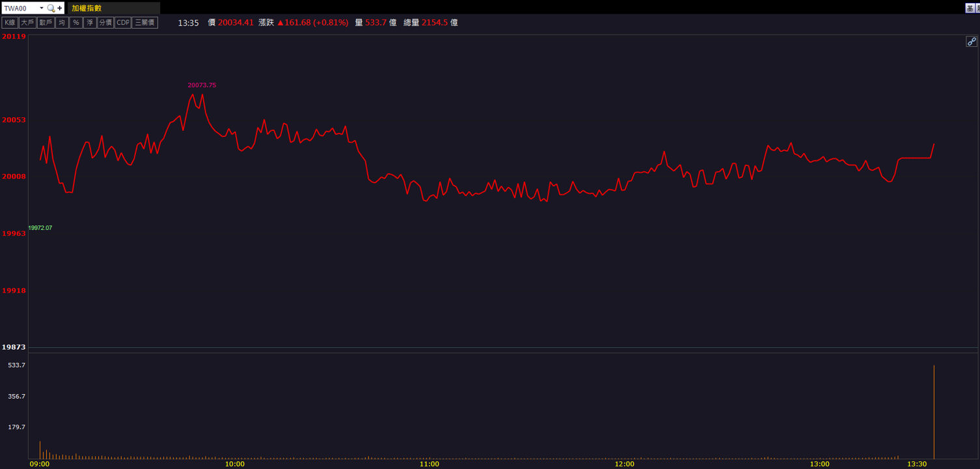
Task: Expand the TWA00 symbol dropdown arrow
Action: tap(42, 8)
